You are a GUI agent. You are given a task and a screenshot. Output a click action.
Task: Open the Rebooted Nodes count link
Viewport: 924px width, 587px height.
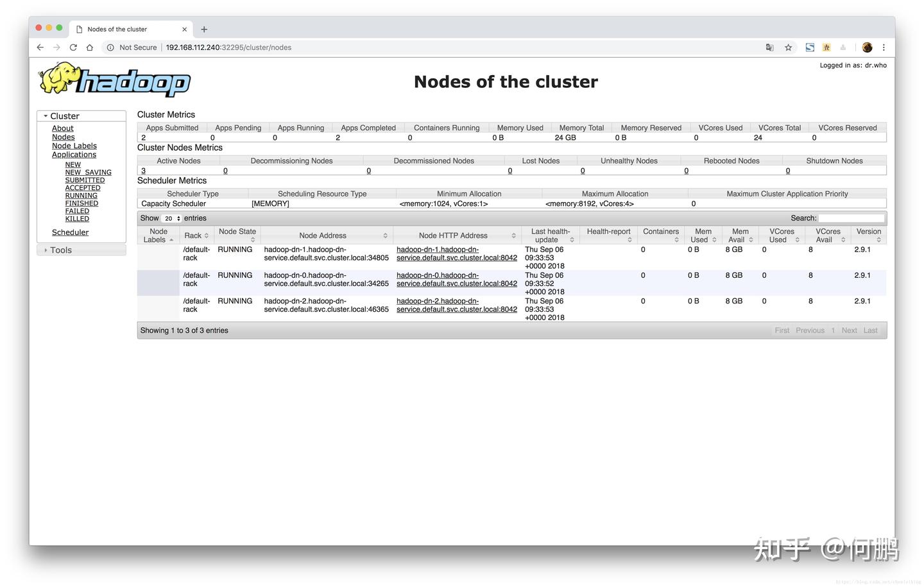point(687,171)
